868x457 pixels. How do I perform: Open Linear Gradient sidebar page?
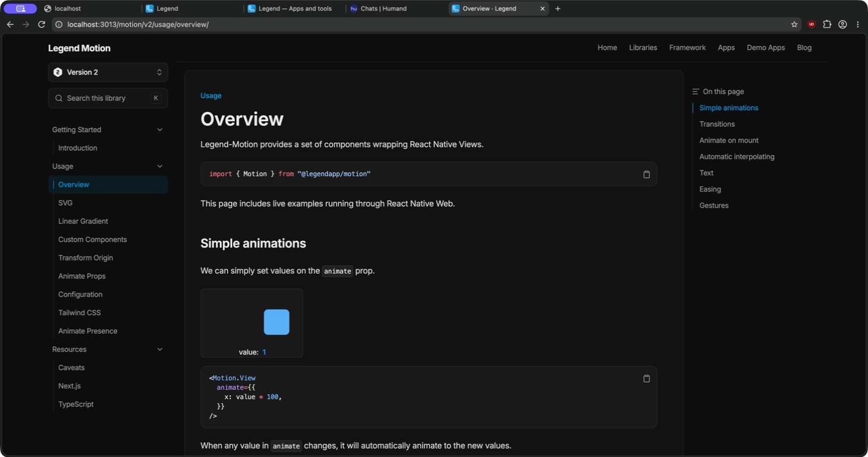(83, 221)
